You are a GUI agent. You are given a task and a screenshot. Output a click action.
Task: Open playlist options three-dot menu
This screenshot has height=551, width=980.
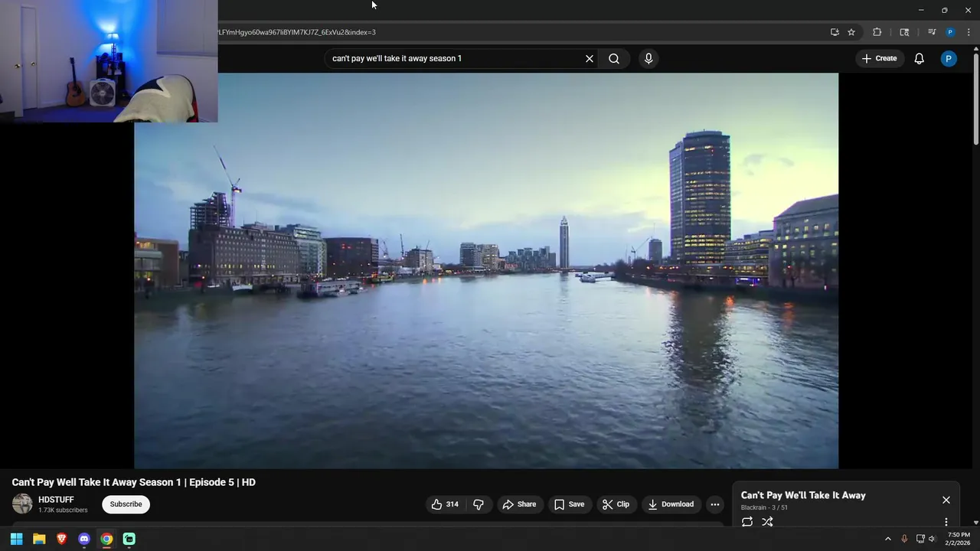click(946, 522)
